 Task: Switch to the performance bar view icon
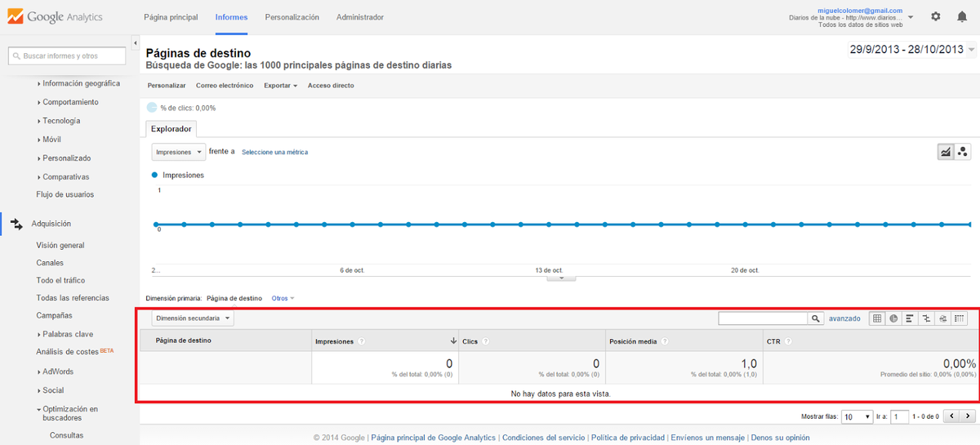tap(910, 318)
